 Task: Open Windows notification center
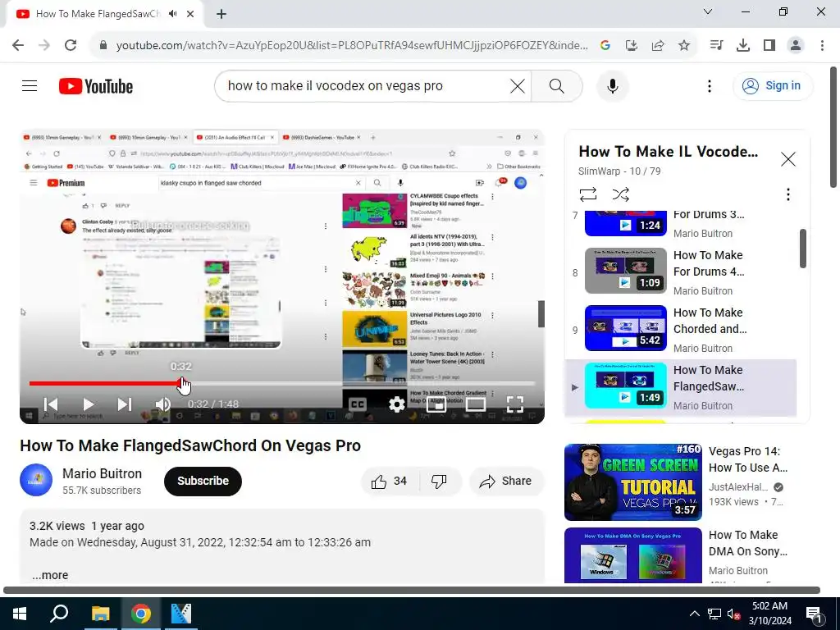[814, 614]
